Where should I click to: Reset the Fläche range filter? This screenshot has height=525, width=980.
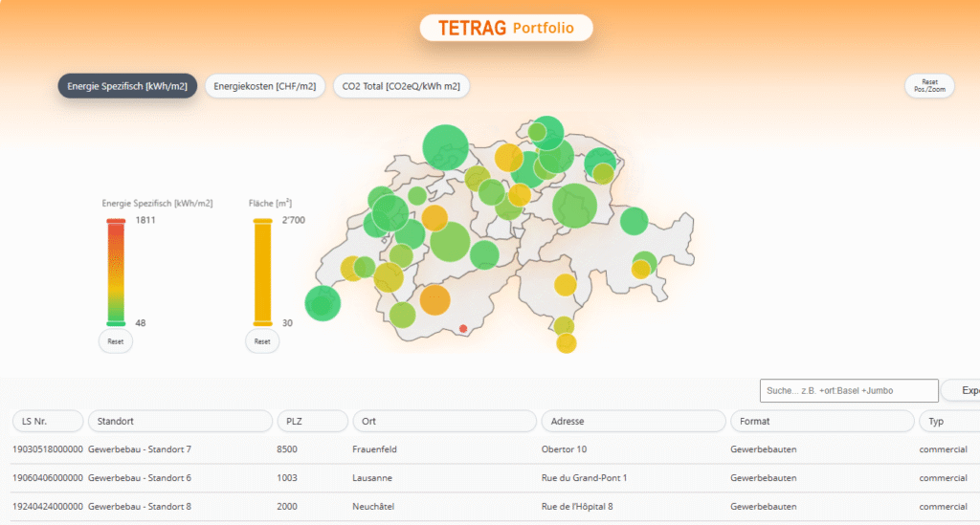(262, 340)
